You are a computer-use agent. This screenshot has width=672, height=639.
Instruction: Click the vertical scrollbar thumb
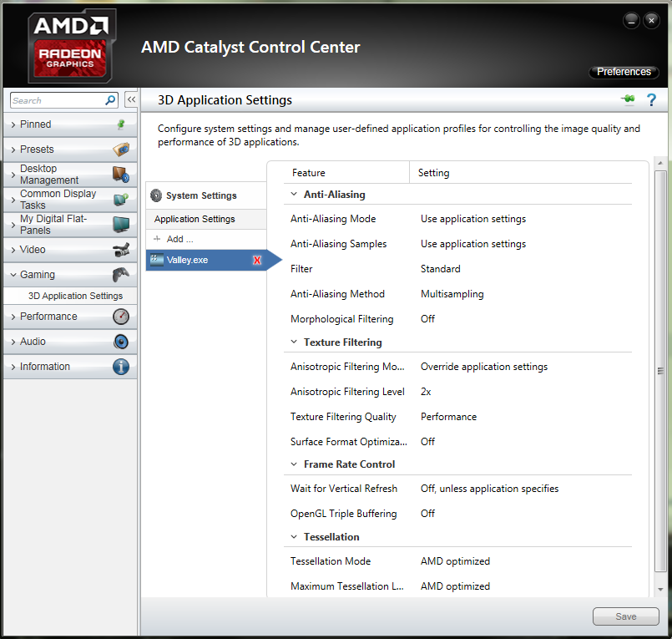[660, 371]
